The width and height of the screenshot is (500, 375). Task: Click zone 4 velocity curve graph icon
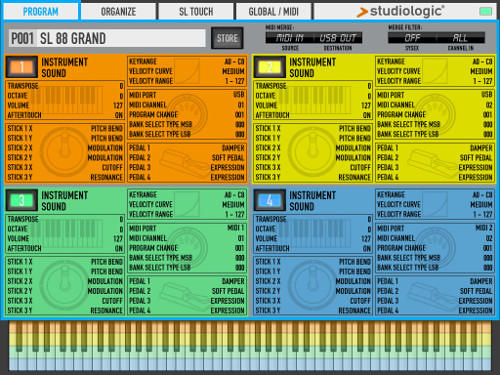435,204
